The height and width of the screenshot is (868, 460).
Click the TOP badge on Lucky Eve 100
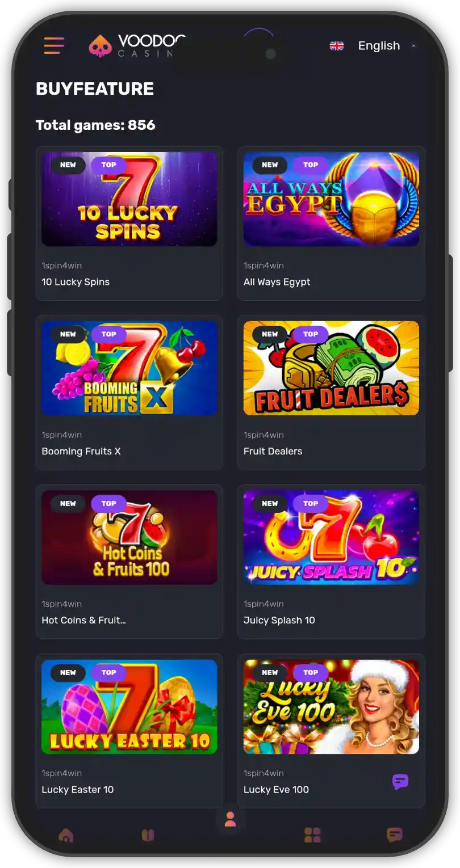click(x=311, y=672)
